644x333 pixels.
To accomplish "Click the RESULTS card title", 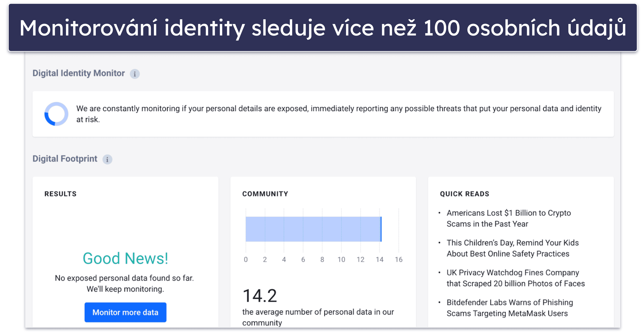I will pos(60,194).
